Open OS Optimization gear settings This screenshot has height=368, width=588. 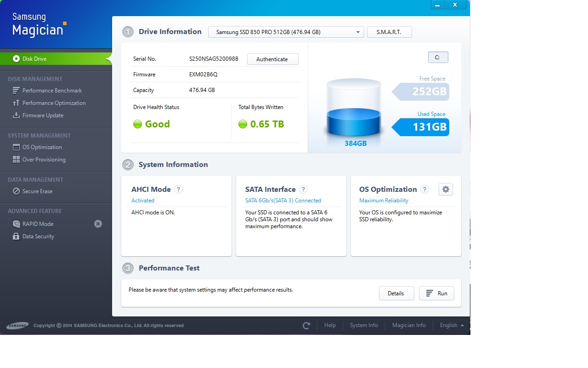pyautogui.click(x=446, y=189)
